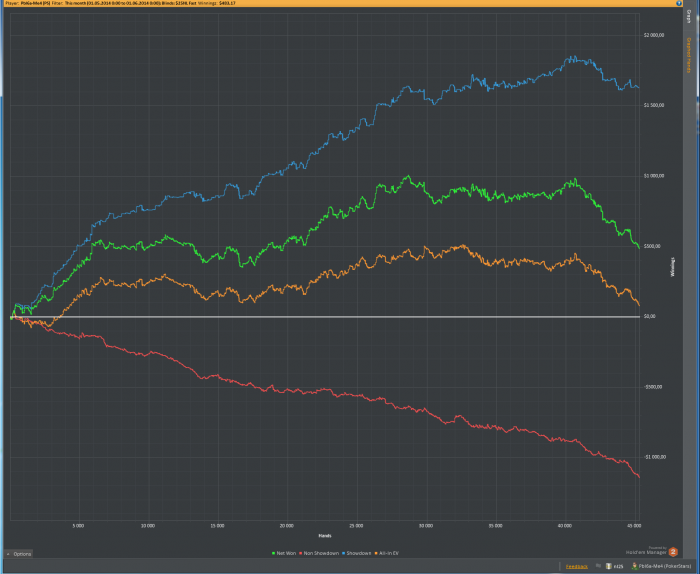
Task: Select the PokerStars player name in status bar
Action: 665,566
